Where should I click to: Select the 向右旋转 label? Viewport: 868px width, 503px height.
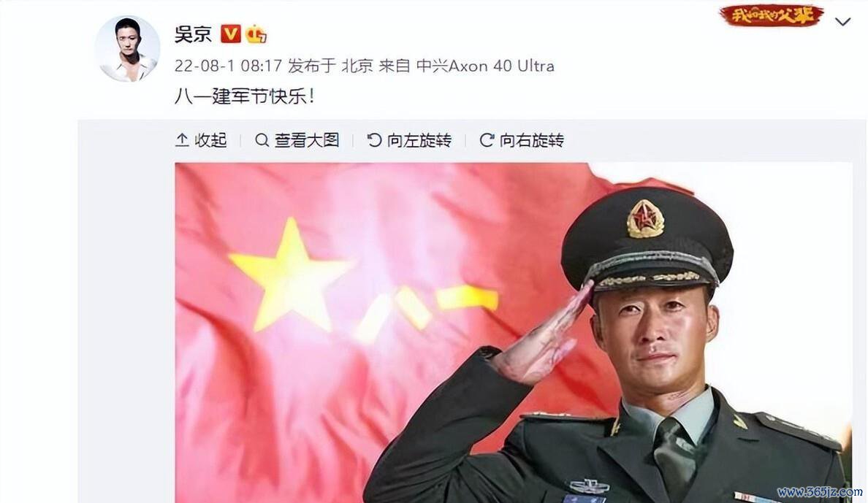tap(531, 140)
